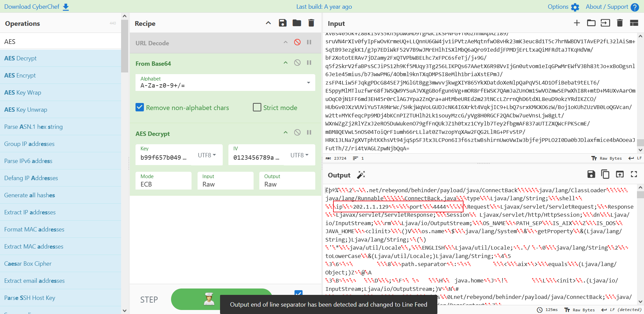
Task: Load a recipe using the folder icon
Action: point(297,23)
